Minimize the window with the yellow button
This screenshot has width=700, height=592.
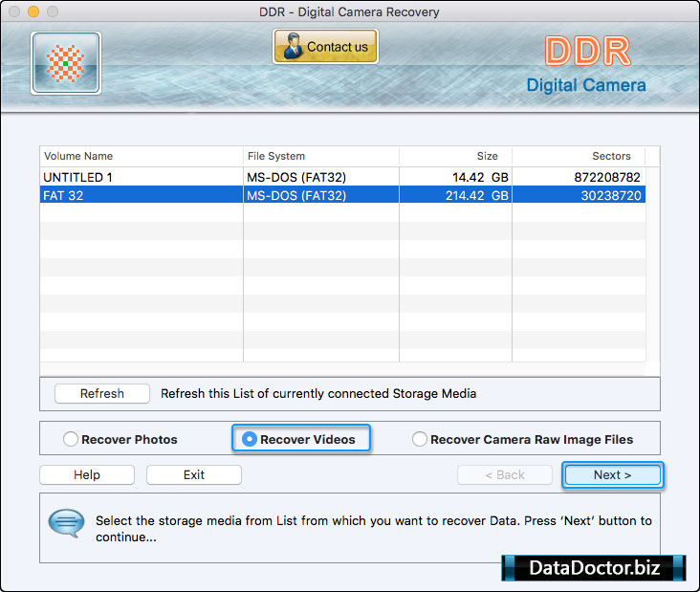pyautogui.click(x=33, y=11)
